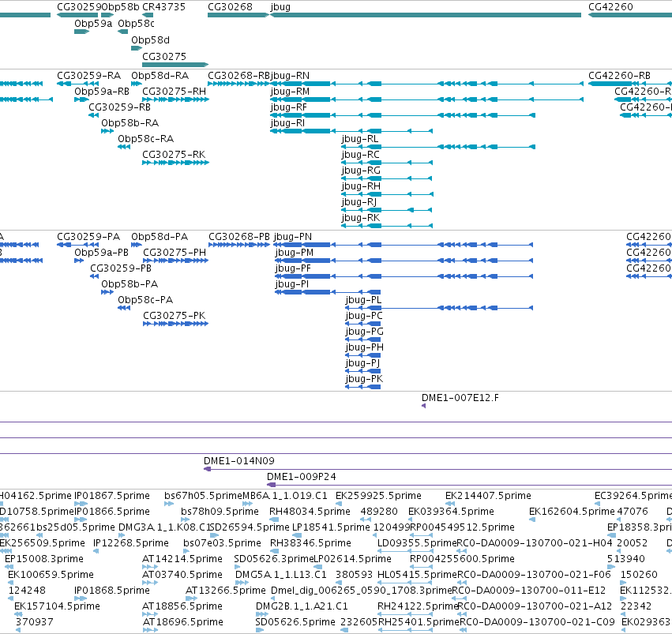672x634 pixels.
Task: Click protein label jbug-PM
Action: point(295,253)
